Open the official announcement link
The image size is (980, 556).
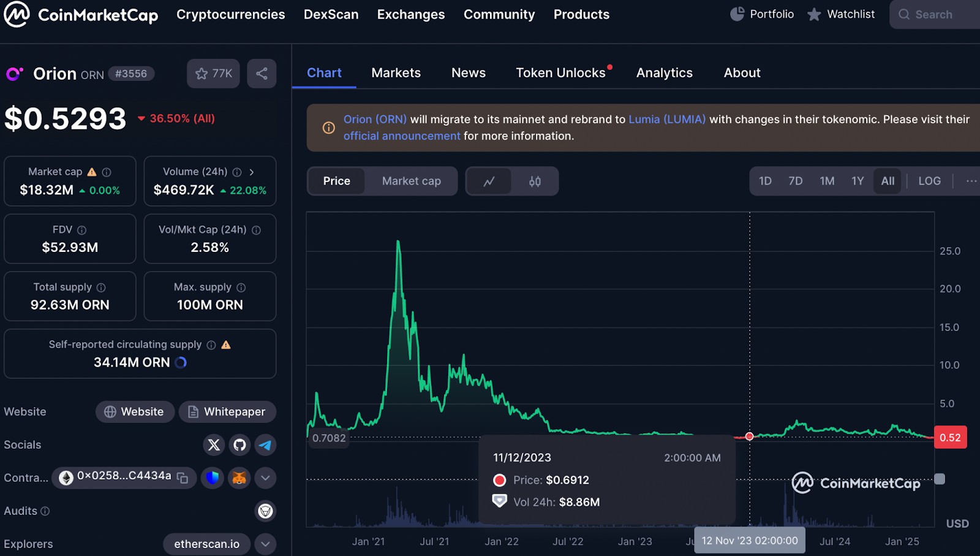tap(402, 136)
